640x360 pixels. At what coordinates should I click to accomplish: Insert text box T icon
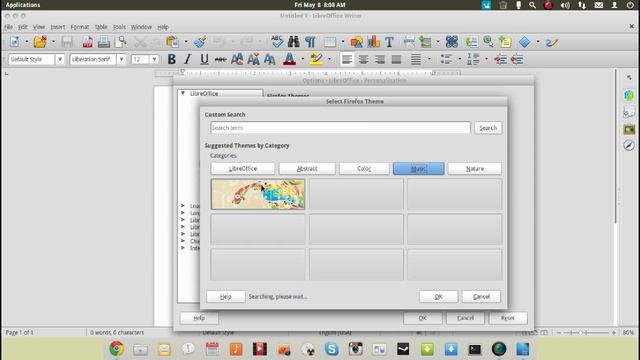pyautogui.click(x=389, y=42)
